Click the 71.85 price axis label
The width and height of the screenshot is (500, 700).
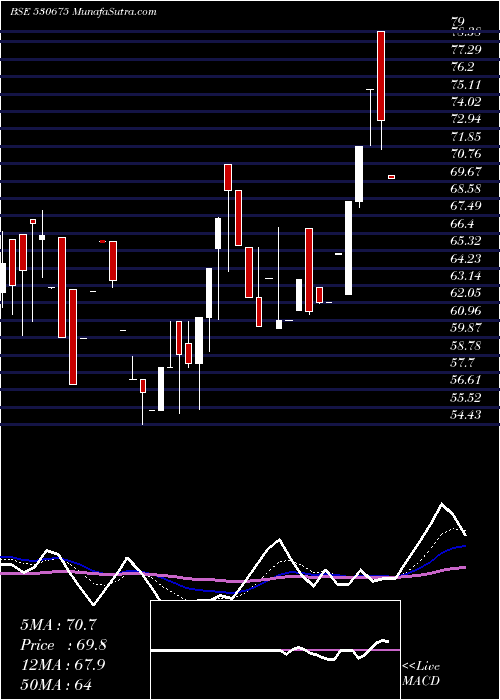tap(466, 137)
